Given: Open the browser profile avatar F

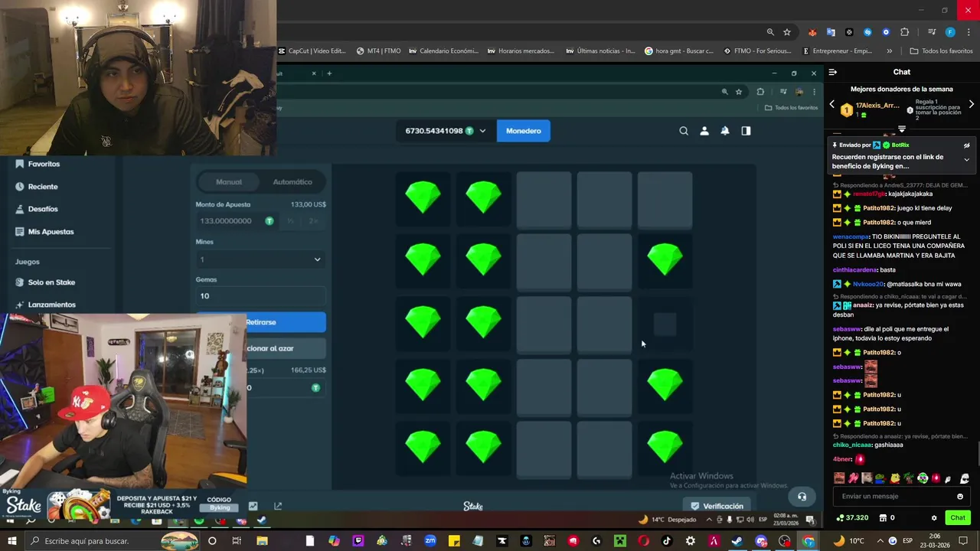Looking at the screenshot, I should pos(950,32).
